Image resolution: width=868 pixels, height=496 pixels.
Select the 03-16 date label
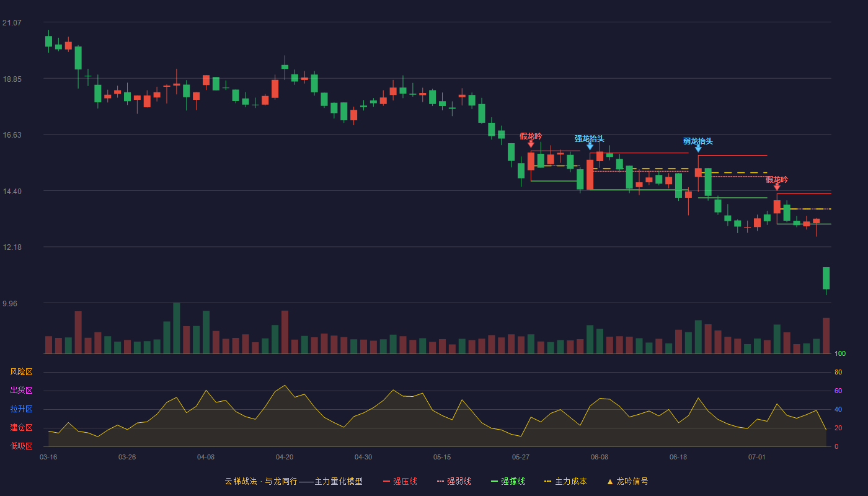point(48,457)
